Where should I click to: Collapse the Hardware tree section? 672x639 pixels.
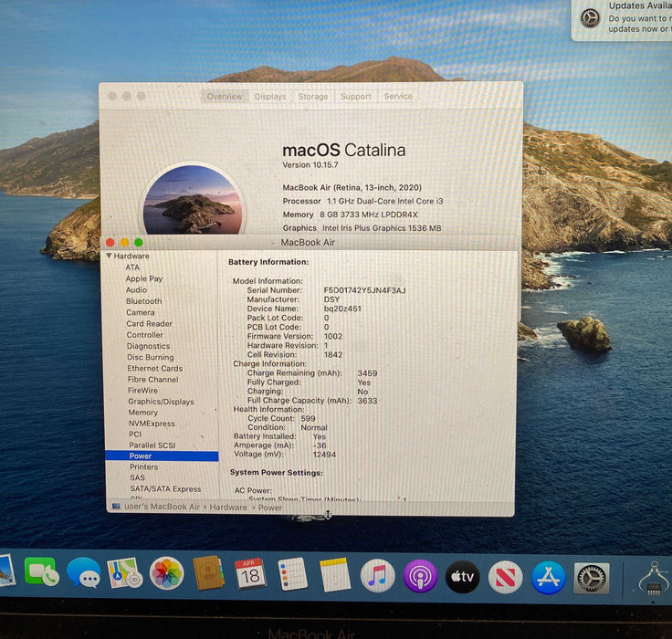tap(109, 256)
